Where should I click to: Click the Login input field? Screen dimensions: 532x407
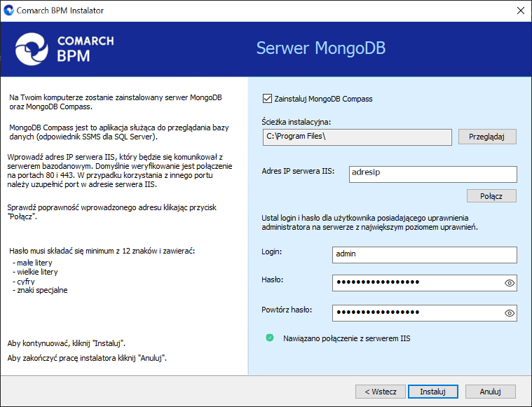(x=425, y=255)
